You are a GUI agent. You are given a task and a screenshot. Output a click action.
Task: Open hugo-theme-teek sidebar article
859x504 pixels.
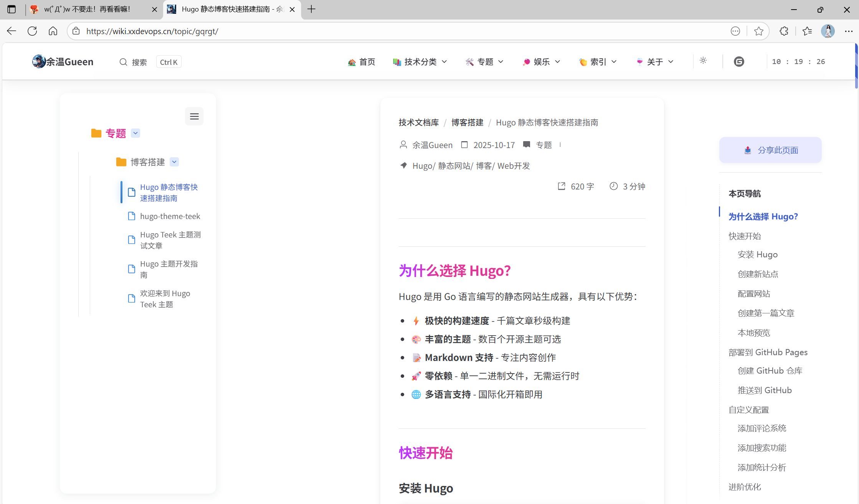(170, 216)
